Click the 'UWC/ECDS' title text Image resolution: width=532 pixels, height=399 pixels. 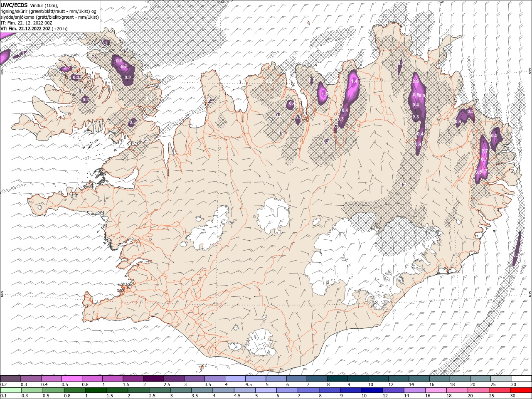pyautogui.click(x=14, y=5)
